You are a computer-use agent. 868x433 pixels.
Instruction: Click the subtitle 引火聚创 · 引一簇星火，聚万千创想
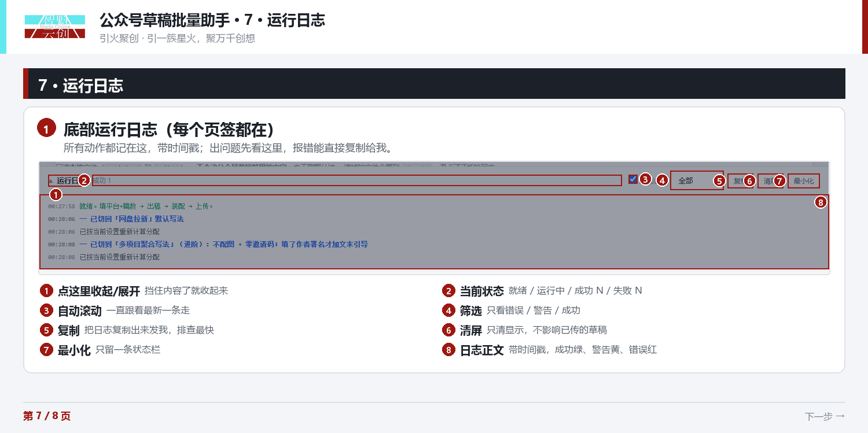[178, 38]
